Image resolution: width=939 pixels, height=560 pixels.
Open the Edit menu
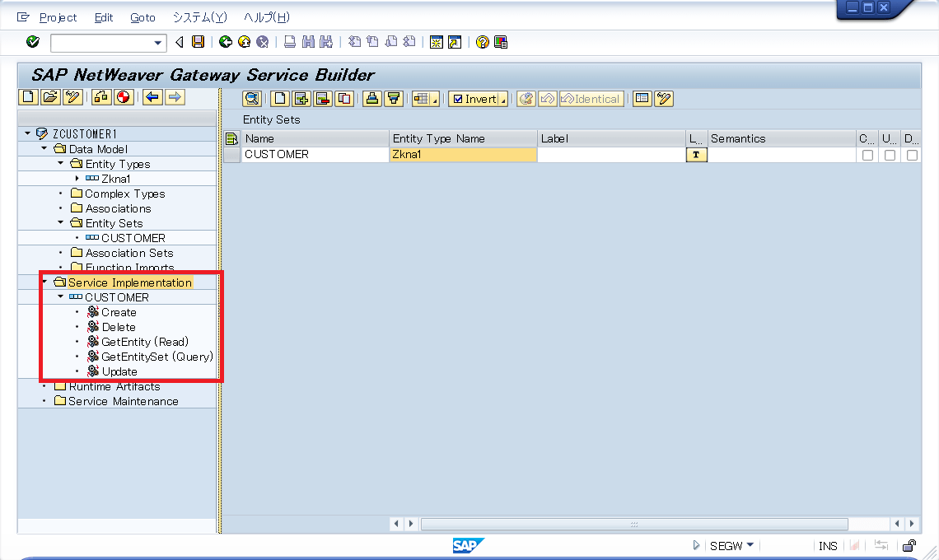(x=104, y=17)
